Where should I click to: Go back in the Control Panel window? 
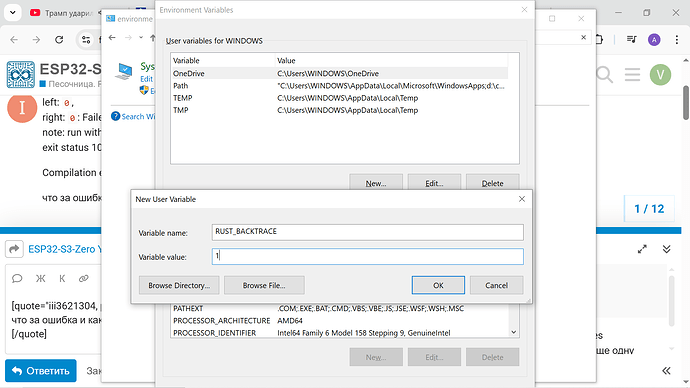click(x=112, y=38)
